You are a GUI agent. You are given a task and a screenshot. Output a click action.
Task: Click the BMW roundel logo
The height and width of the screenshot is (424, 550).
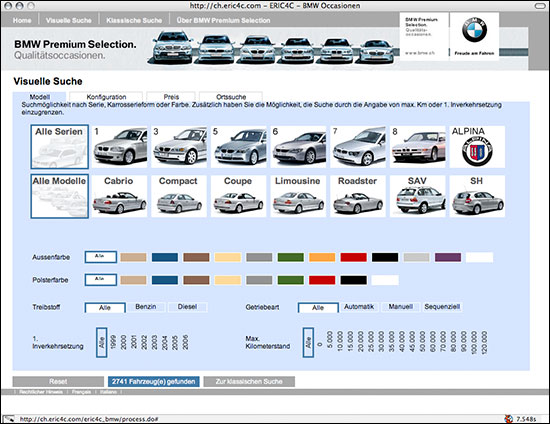click(474, 30)
